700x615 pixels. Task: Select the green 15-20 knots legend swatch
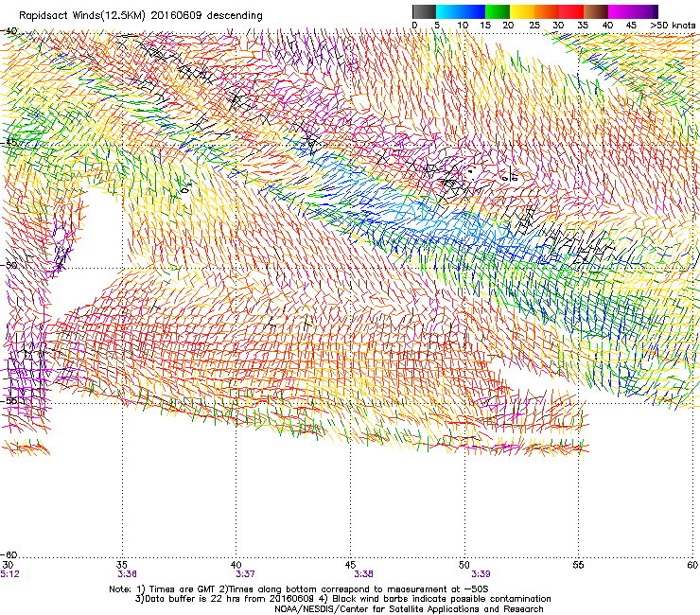498,11
